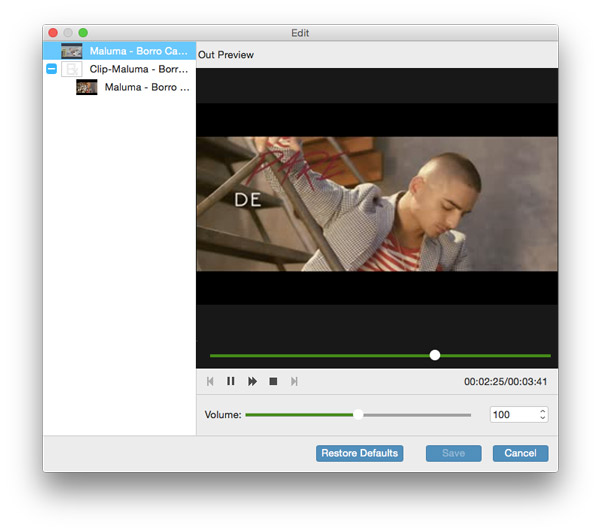Click the thumbnail of the highlighted Maluma video
This screenshot has width=600, height=532.
tap(72, 51)
